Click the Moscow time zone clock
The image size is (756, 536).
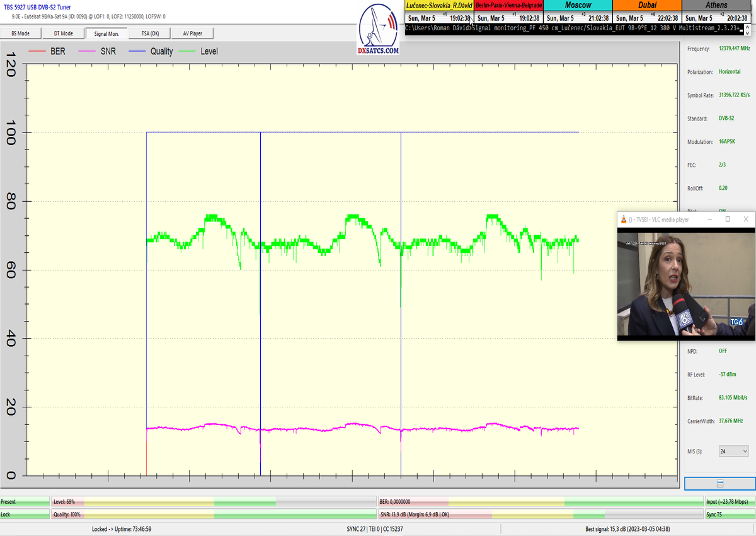(578, 13)
